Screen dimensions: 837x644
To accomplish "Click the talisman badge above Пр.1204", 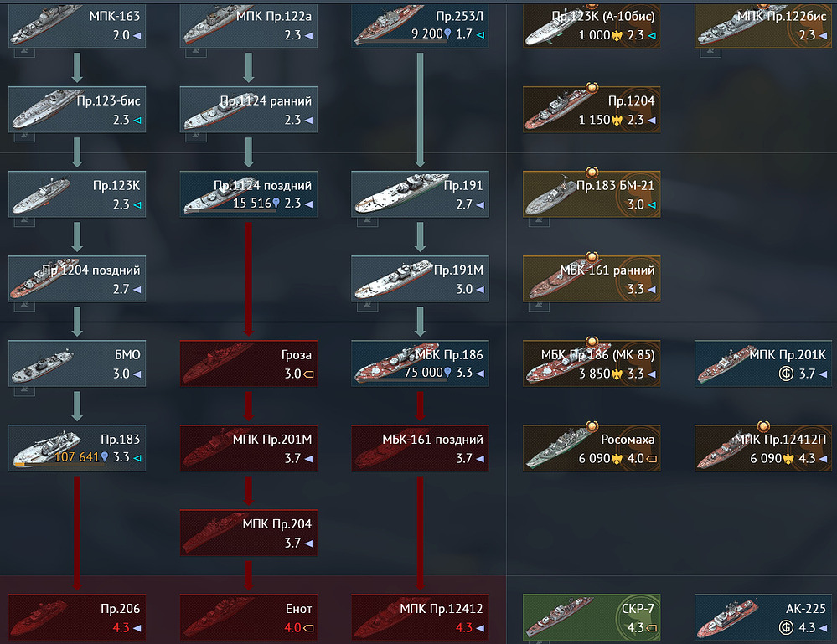I will [x=592, y=87].
